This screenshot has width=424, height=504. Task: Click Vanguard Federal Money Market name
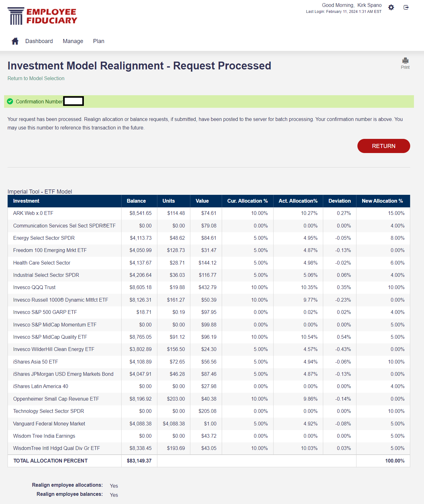tap(49, 424)
